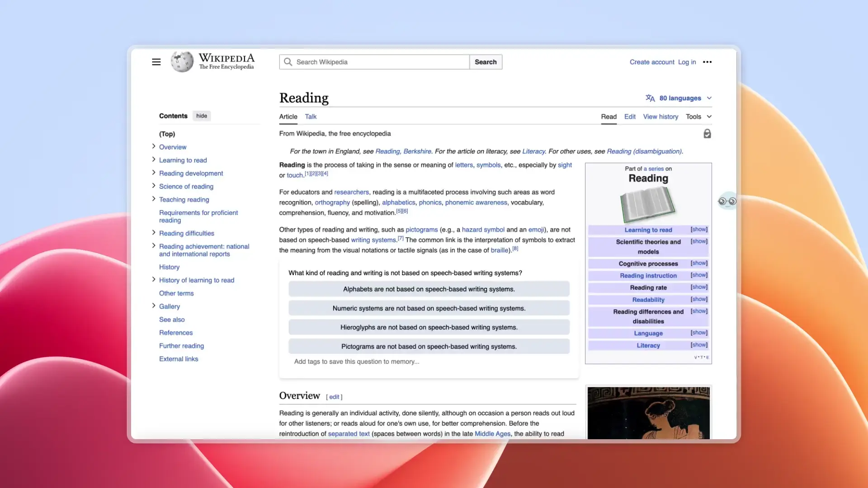Jump to Requirements for proficient reading
This screenshot has height=488, width=868.
(198, 216)
